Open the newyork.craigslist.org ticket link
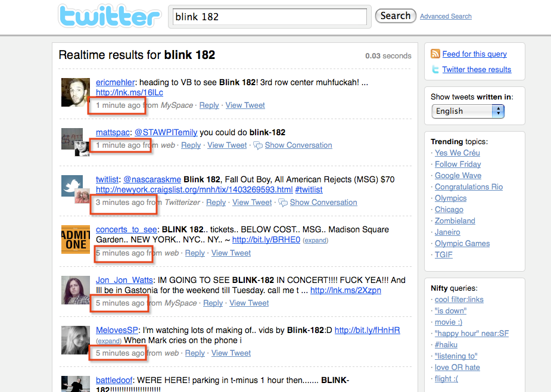The height and width of the screenshot is (392, 551). tap(194, 189)
